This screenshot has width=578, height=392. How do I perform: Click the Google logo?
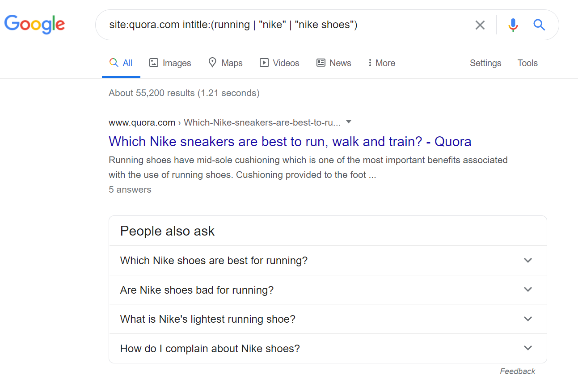click(34, 24)
